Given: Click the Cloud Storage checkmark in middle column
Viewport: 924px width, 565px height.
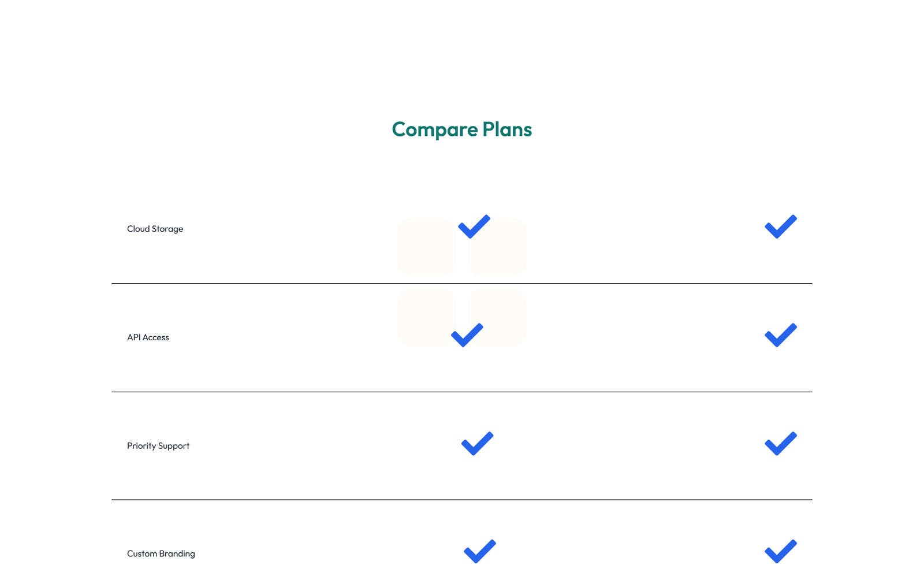Looking at the screenshot, I should click(474, 227).
